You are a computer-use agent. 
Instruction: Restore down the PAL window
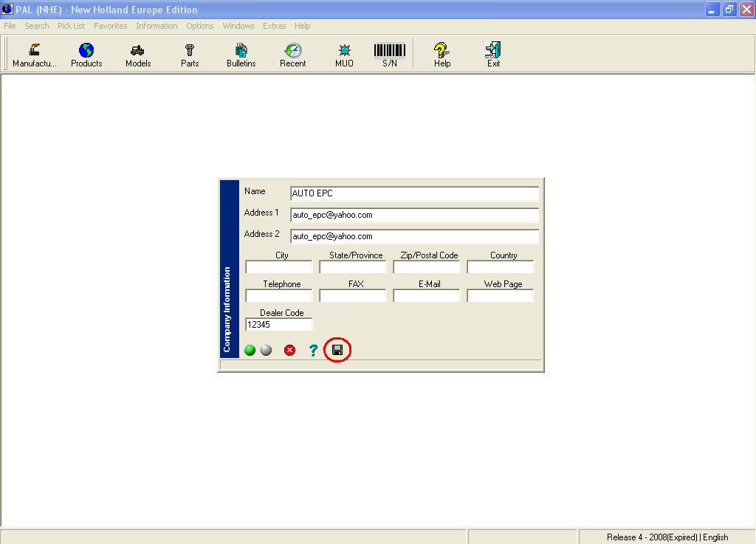point(729,10)
